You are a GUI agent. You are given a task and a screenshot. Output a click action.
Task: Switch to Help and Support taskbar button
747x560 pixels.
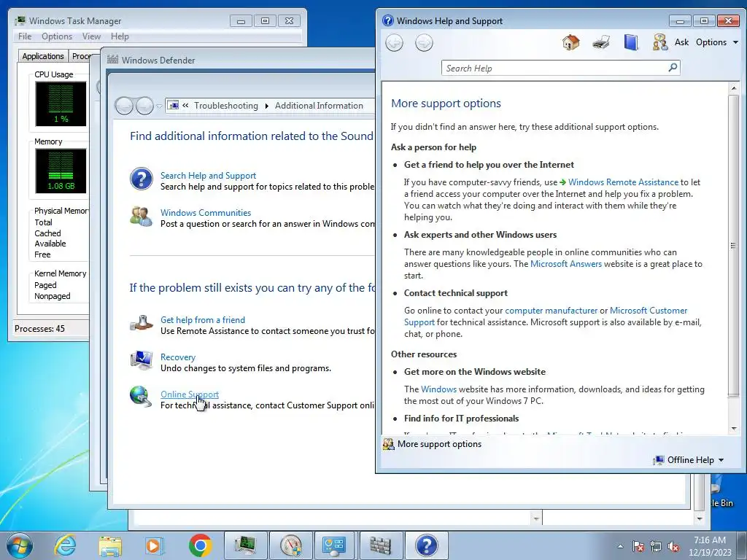point(426,545)
